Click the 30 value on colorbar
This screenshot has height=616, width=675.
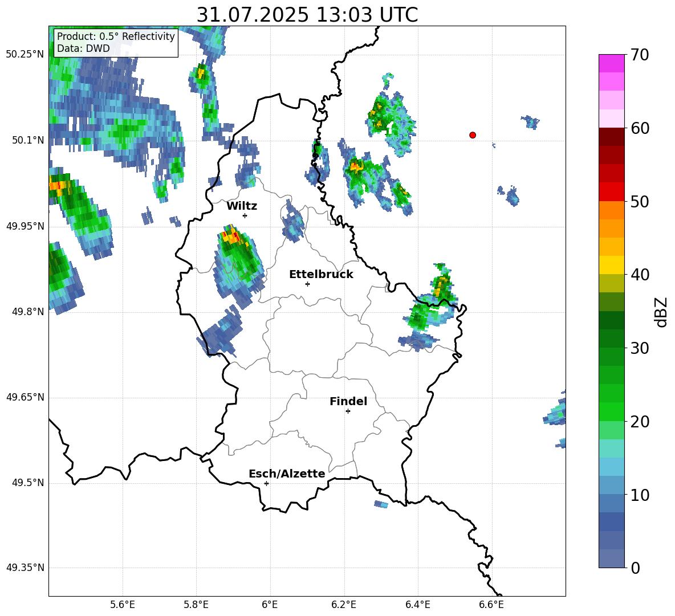(640, 348)
